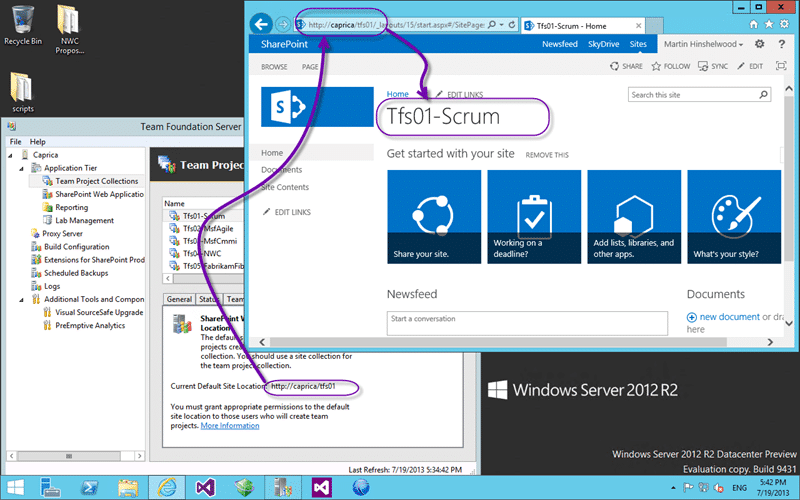Click REMOVE THIS link
Viewport: 800px width, 500px height.
(547, 155)
